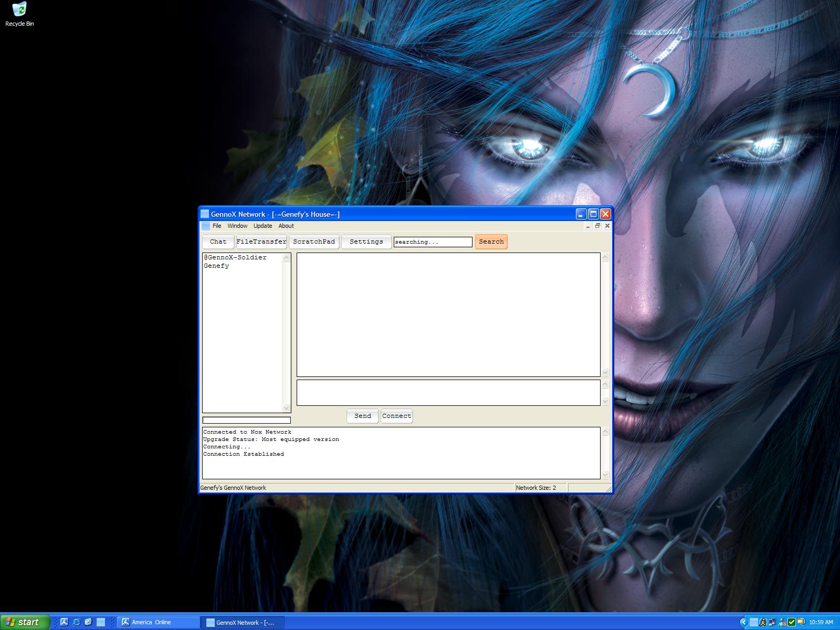840x630 pixels.
Task: Click the Send button
Action: pyautogui.click(x=363, y=416)
